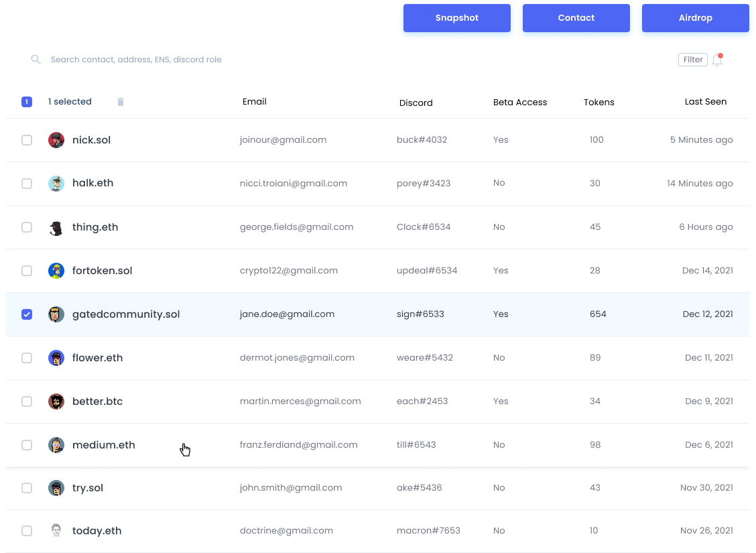Click email joinour@gmail.com
The image size is (756, 553).
click(x=283, y=140)
